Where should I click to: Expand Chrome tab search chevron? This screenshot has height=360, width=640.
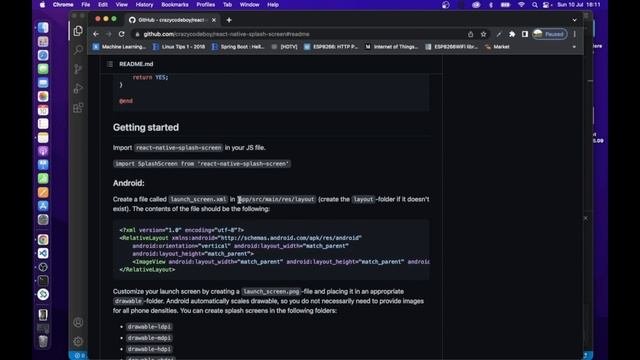point(574,20)
